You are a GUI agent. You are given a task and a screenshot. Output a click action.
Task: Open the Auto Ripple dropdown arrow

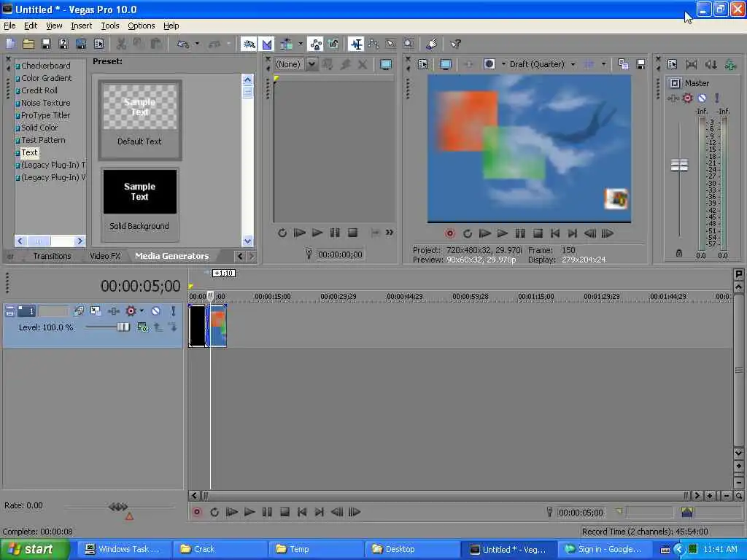[300, 44]
